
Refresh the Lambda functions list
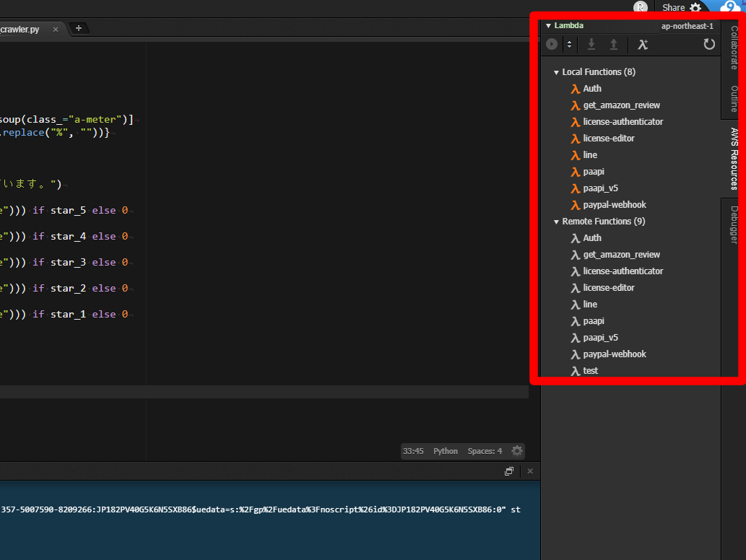click(x=709, y=44)
